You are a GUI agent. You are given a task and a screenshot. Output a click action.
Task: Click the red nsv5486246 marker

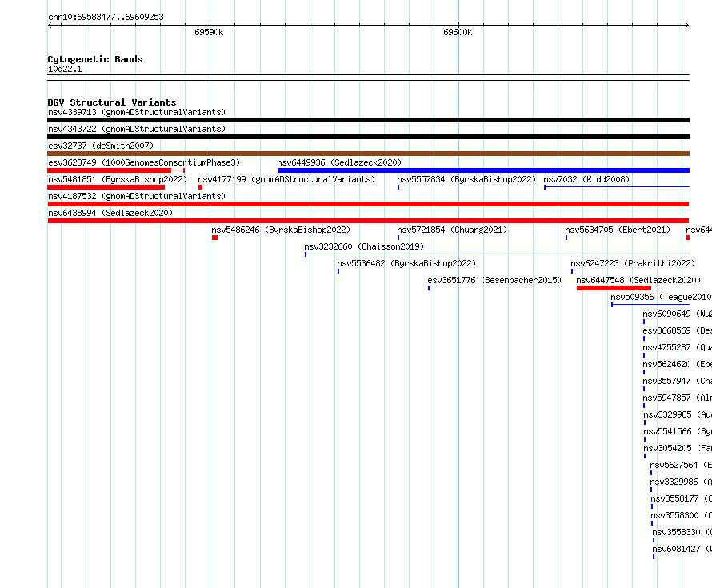[x=214, y=238]
